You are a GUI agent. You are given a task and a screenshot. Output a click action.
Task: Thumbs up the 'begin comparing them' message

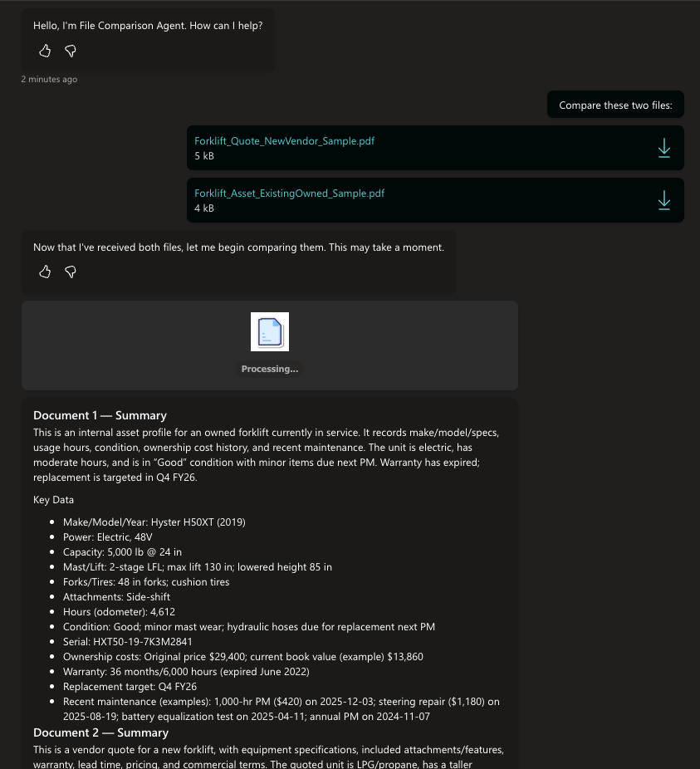click(45, 272)
